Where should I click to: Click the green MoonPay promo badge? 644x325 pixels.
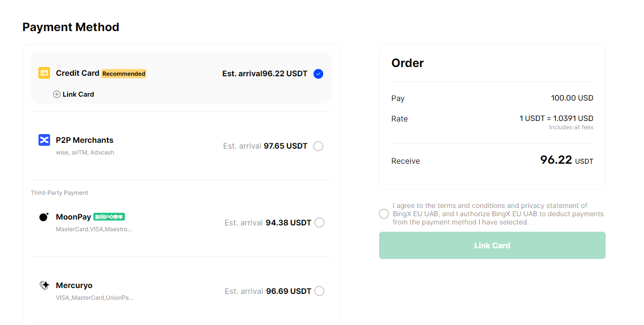coord(109,217)
